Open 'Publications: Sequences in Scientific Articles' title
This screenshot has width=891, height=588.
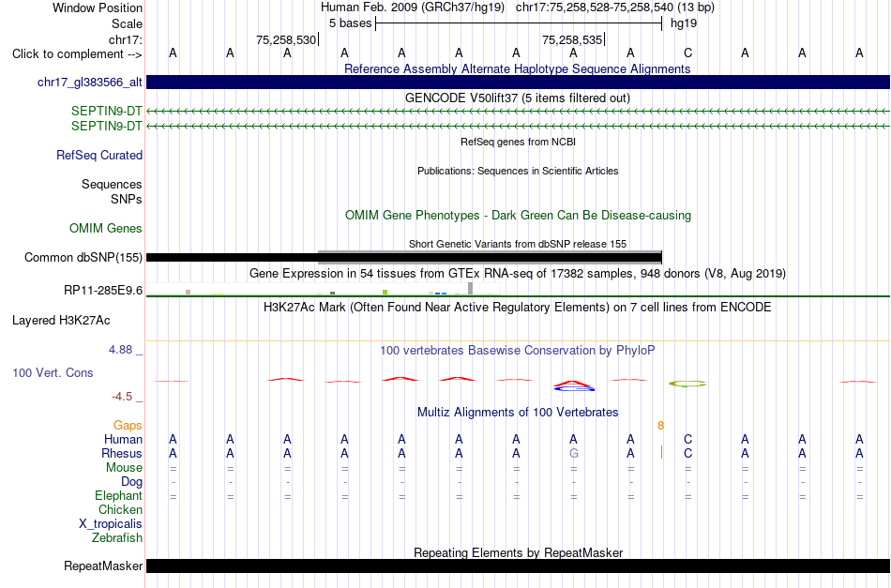[518, 171]
